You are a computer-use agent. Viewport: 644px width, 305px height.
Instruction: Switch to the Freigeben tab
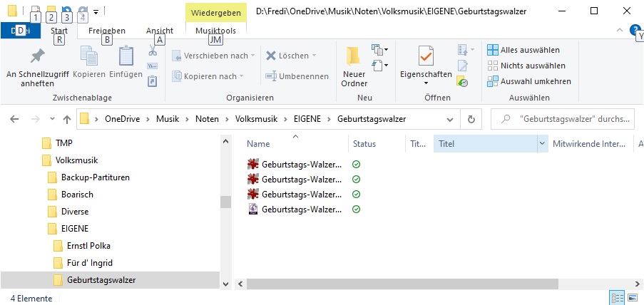pyautogui.click(x=107, y=31)
